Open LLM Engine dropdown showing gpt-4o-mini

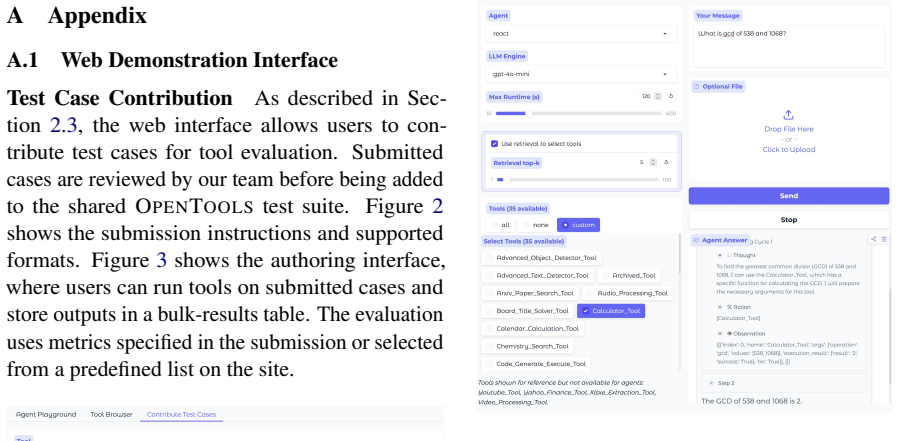point(581,74)
